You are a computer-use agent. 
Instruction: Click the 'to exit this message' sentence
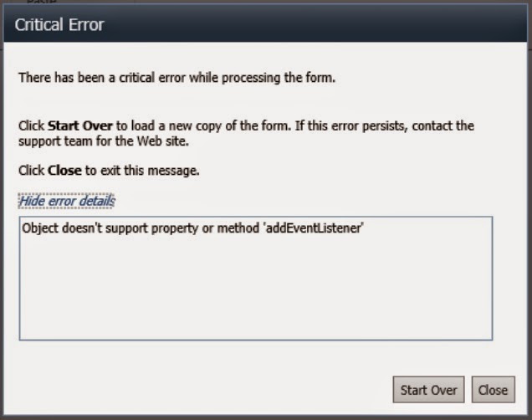pos(142,171)
